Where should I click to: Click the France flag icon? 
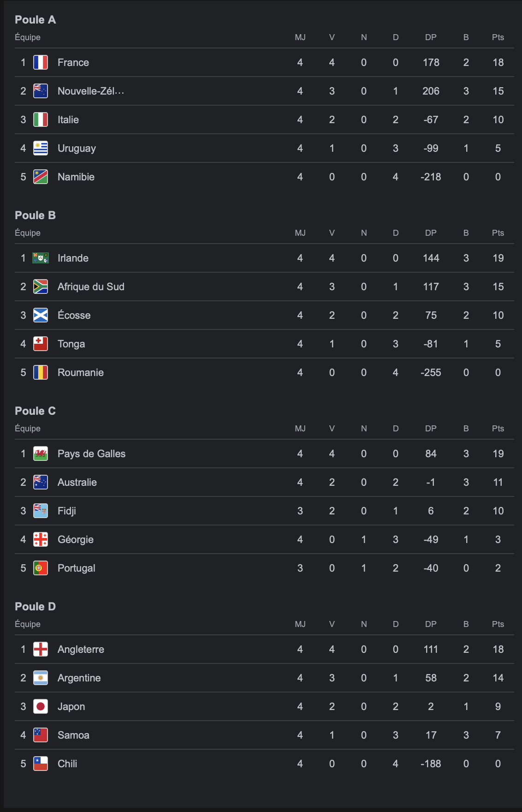pos(41,62)
